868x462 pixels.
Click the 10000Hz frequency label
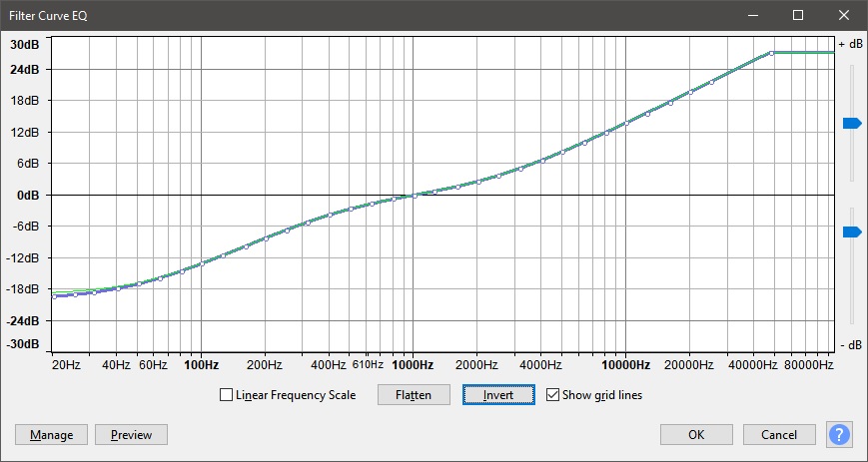(x=625, y=365)
